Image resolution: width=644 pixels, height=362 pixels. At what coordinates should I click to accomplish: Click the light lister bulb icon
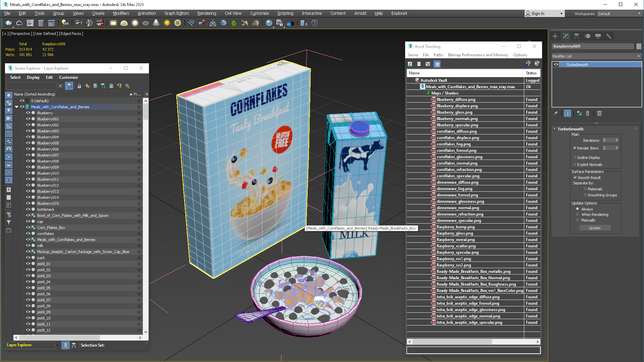pos(65,23)
